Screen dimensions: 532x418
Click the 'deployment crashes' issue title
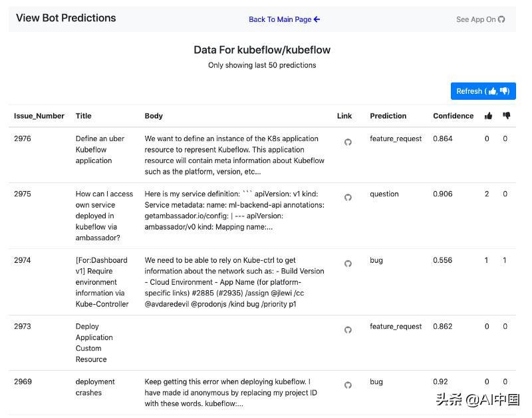(94, 387)
